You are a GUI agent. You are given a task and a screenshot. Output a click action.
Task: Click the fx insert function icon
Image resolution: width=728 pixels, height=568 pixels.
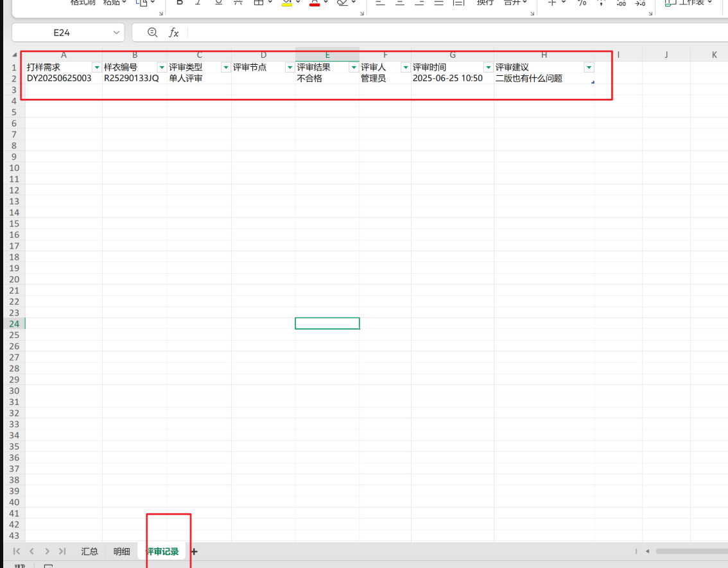tap(173, 33)
